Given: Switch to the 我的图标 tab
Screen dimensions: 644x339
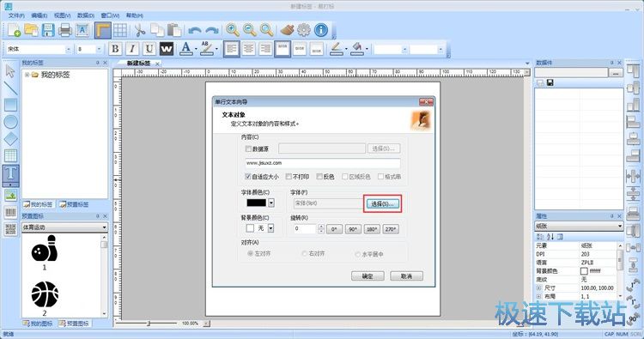Looking at the screenshot, I should [x=38, y=324].
